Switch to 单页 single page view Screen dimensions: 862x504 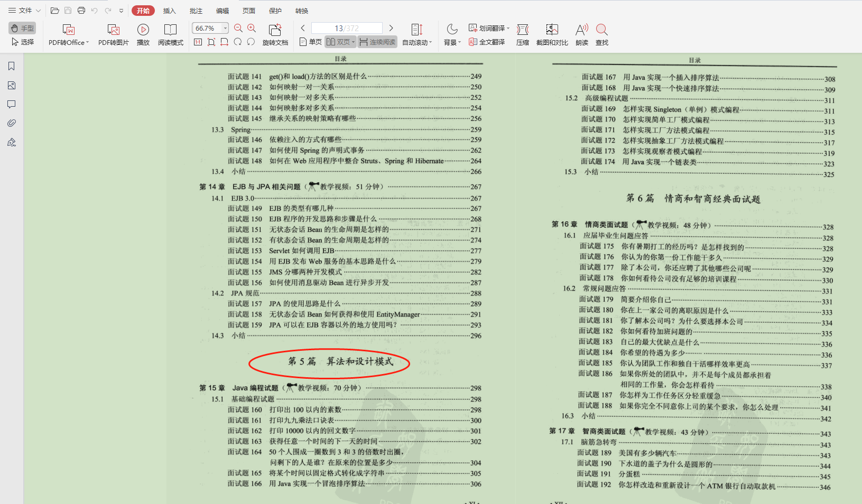click(310, 42)
